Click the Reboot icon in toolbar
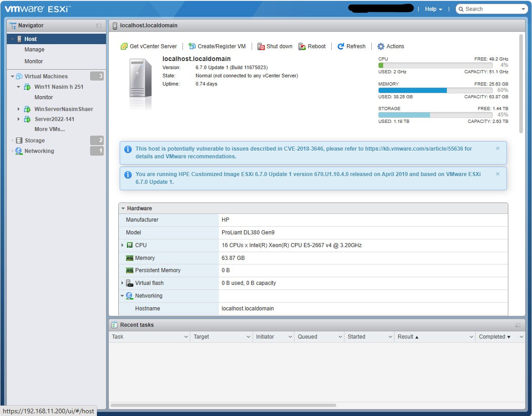 coord(302,46)
